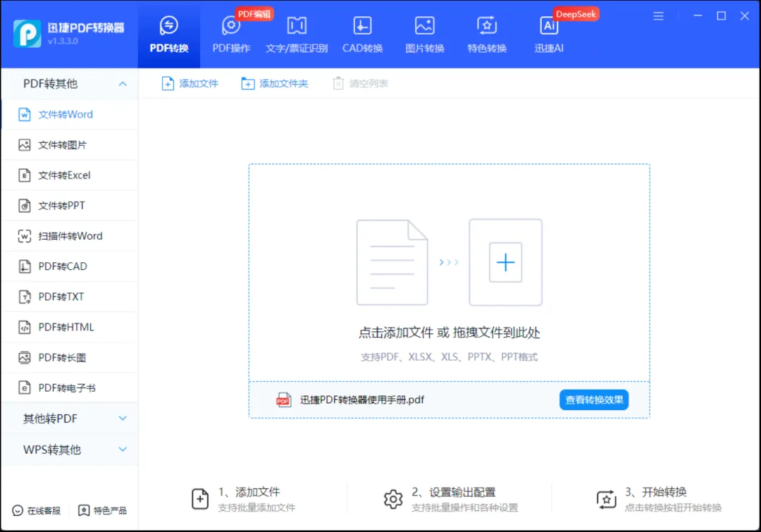This screenshot has height=532, width=761.
Task: Click the red PDF file icon
Action: [283, 400]
